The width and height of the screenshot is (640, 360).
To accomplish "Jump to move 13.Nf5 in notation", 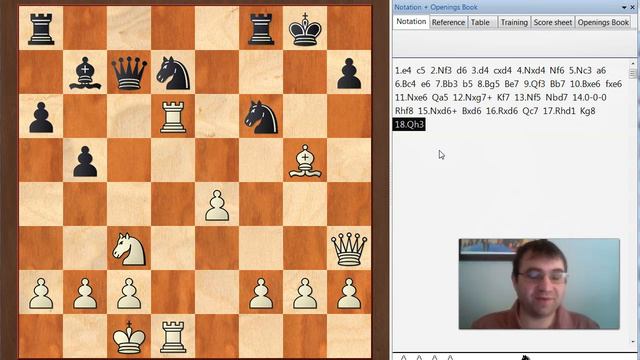I will [x=527, y=98].
